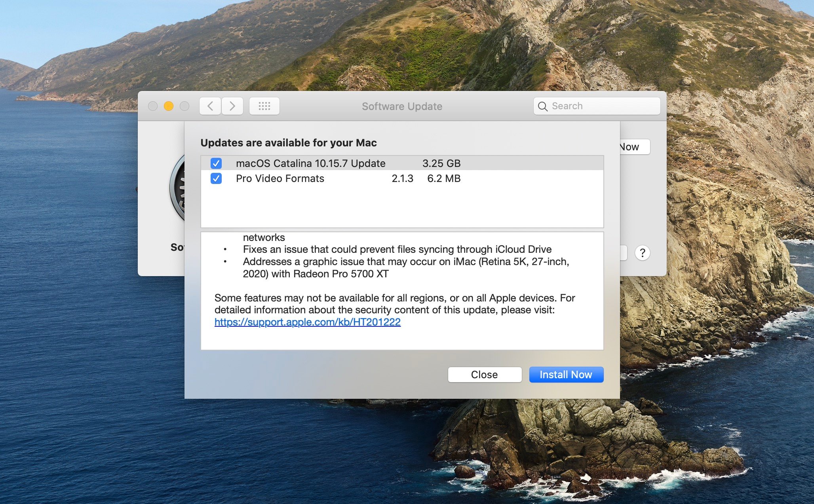This screenshot has width=814, height=504.
Task: Open help with the question mark button
Action: pos(643,253)
